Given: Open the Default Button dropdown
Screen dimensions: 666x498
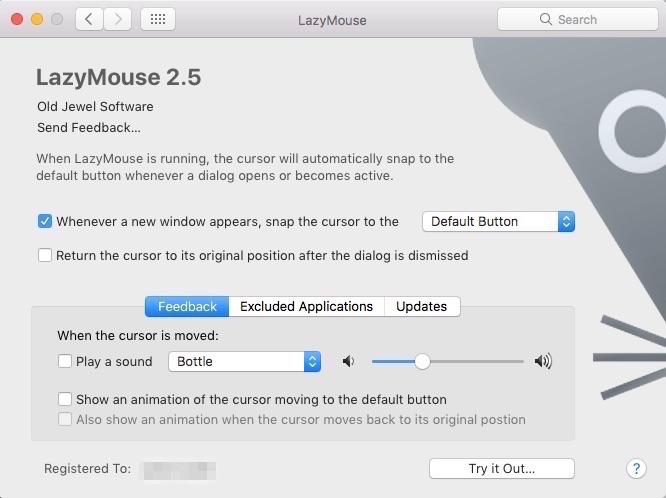Looking at the screenshot, I should point(498,221).
